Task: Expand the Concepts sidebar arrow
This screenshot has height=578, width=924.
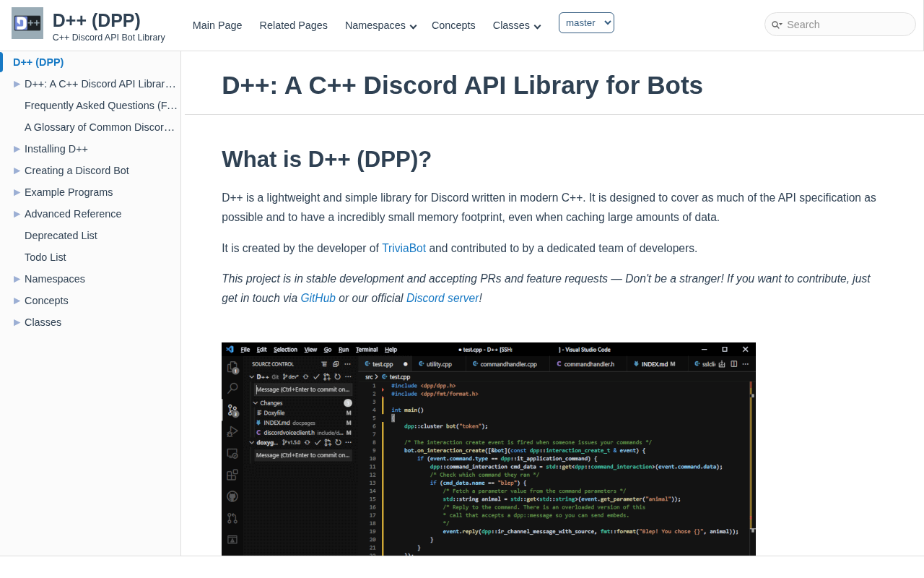Action: pos(17,301)
